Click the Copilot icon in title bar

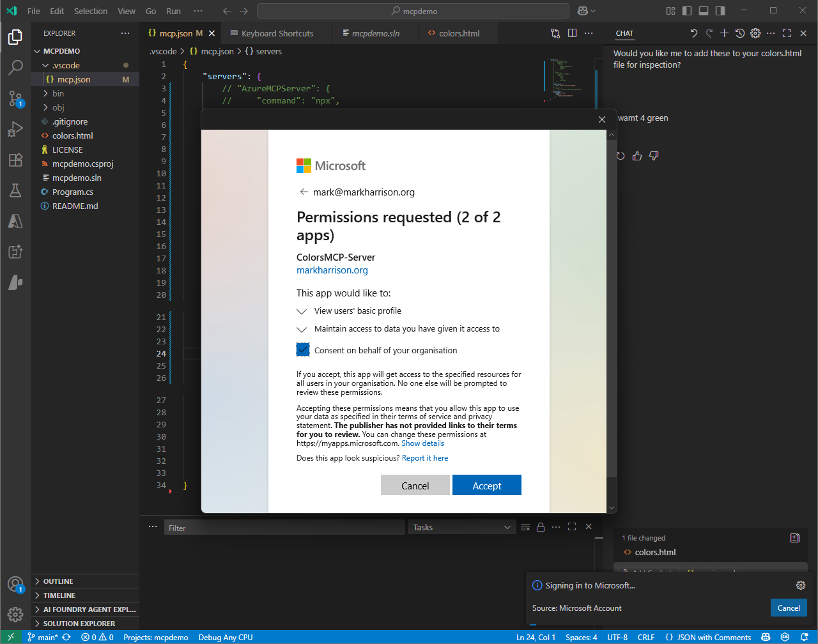click(x=582, y=11)
